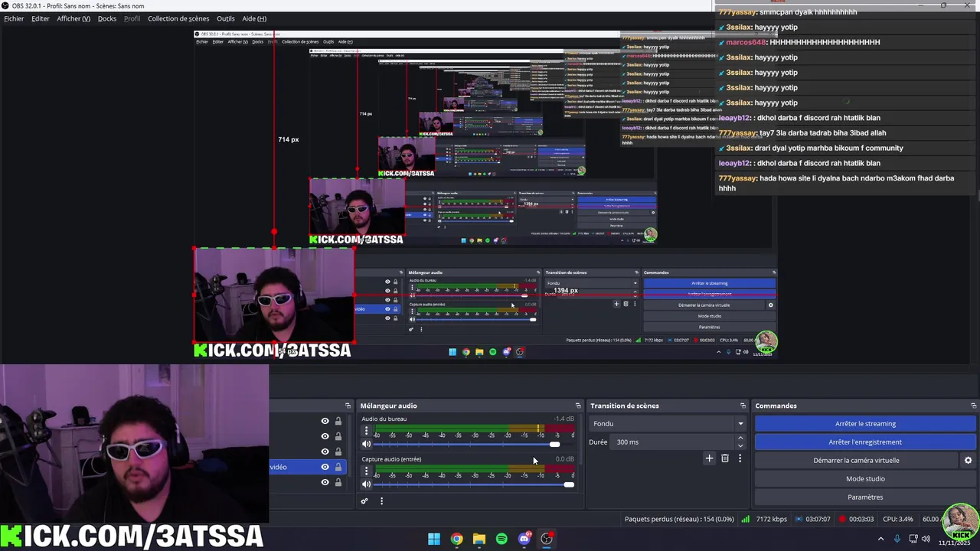
Task: Click the Mélangeur audio panel scrollbar
Action: coord(581,440)
